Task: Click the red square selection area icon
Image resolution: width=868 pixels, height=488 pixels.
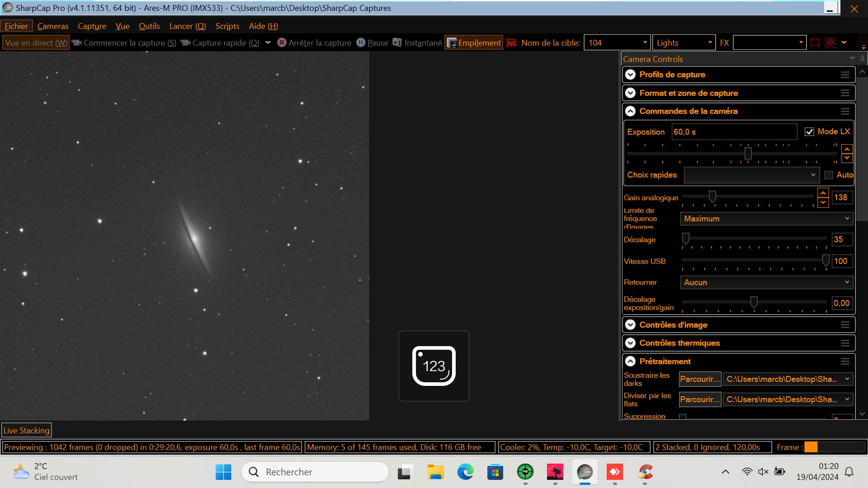Action: [815, 42]
